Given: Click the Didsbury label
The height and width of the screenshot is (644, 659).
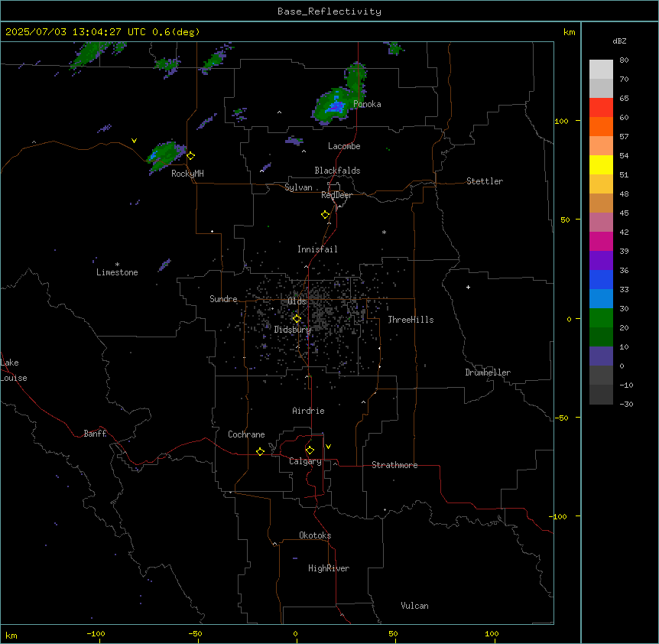Looking at the screenshot, I should [x=293, y=330].
